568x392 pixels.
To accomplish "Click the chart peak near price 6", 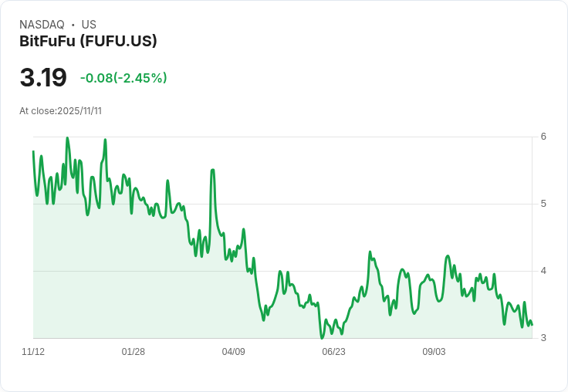I will (67, 138).
